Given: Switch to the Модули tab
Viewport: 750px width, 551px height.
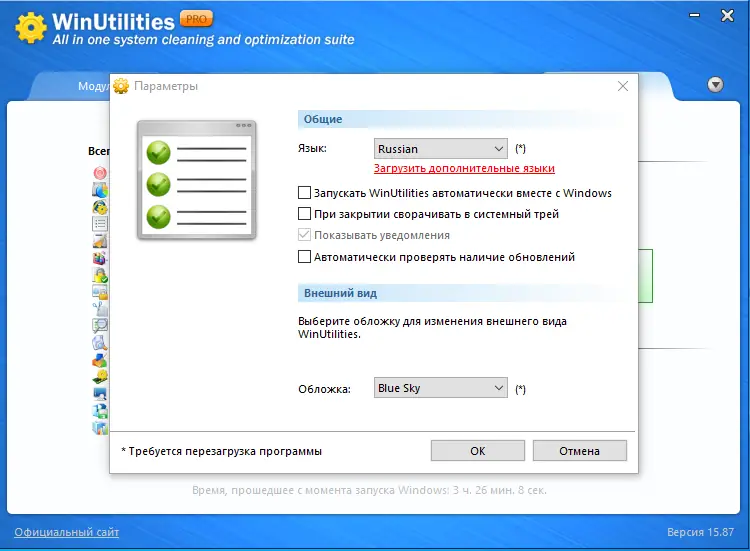Looking at the screenshot, I should (94, 86).
